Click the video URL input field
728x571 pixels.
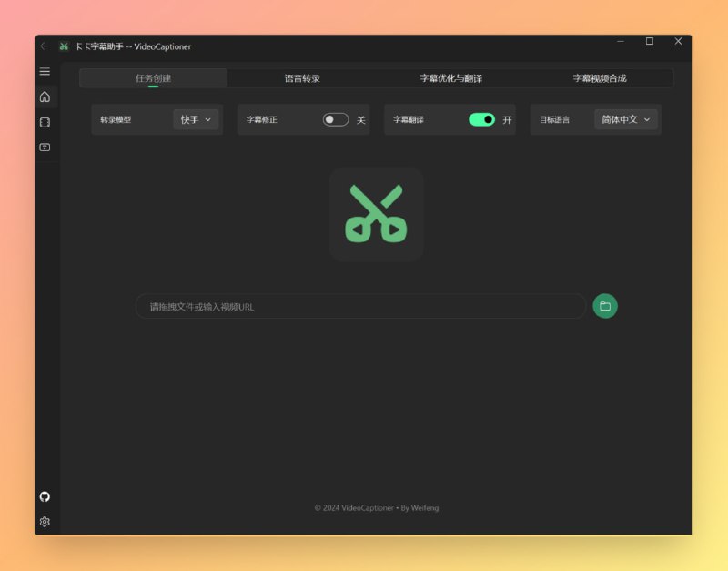pyautogui.click(x=360, y=307)
